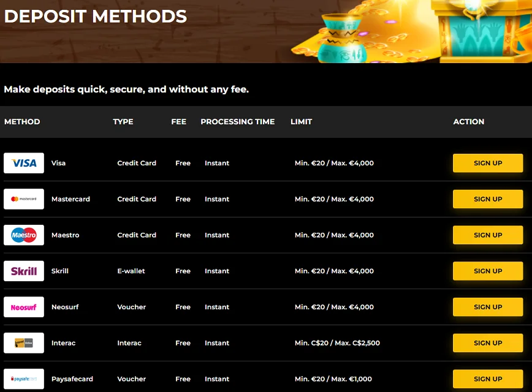Select the Maestro method name

pos(65,235)
